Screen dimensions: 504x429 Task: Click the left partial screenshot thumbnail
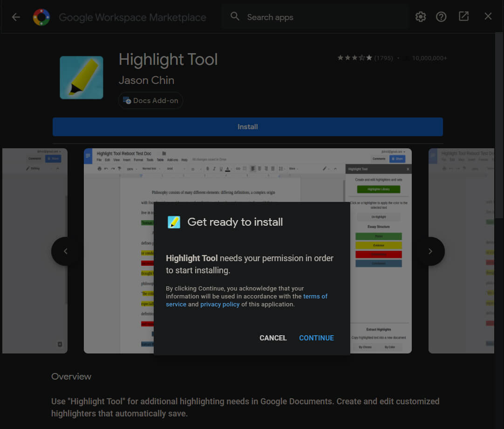coord(35,251)
